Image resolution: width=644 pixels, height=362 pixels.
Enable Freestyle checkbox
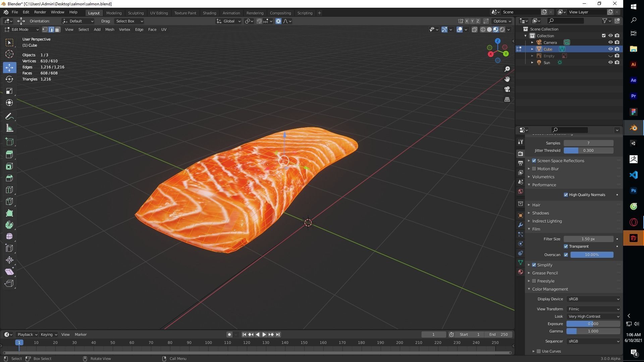pyautogui.click(x=534, y=281)
